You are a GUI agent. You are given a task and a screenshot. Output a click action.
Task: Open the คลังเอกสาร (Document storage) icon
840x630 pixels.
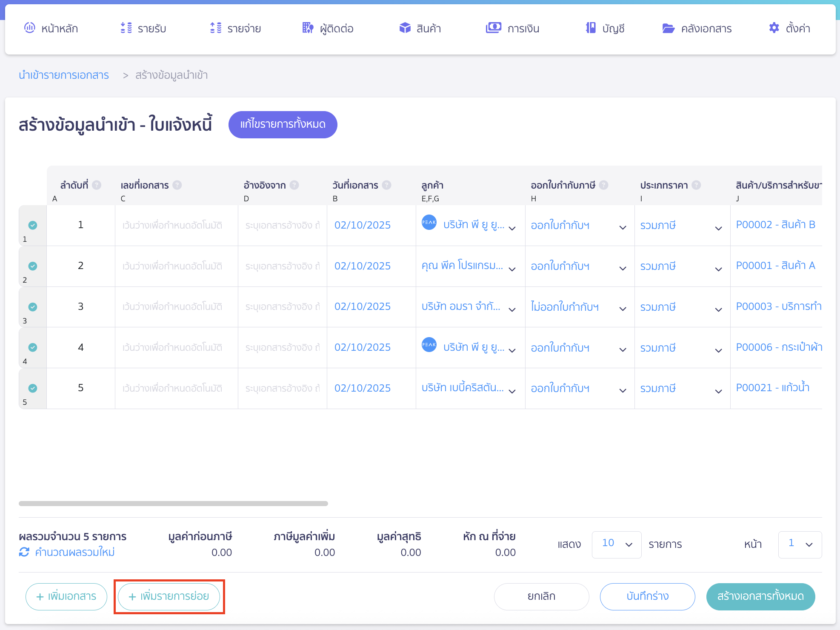click(x=668, y=28)
